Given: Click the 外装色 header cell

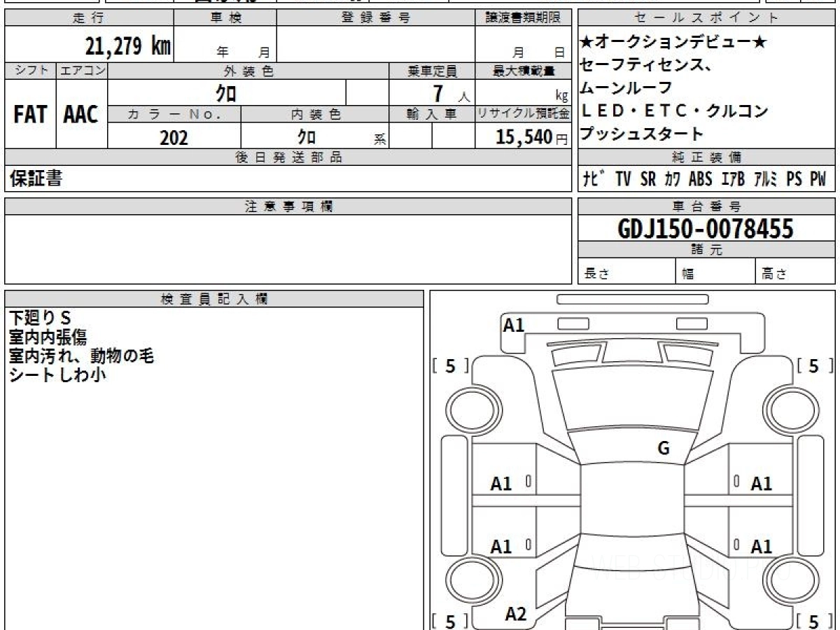Looking at the screenshot, I should [x=248, y=71].
